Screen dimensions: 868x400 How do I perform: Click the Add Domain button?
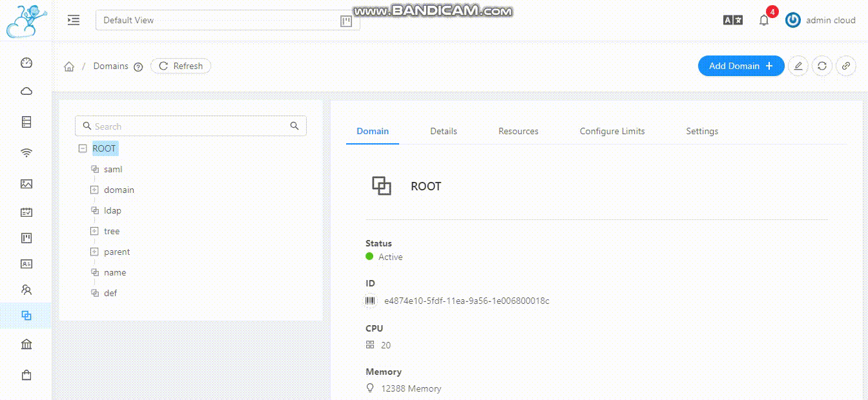(x=741, y=66)
